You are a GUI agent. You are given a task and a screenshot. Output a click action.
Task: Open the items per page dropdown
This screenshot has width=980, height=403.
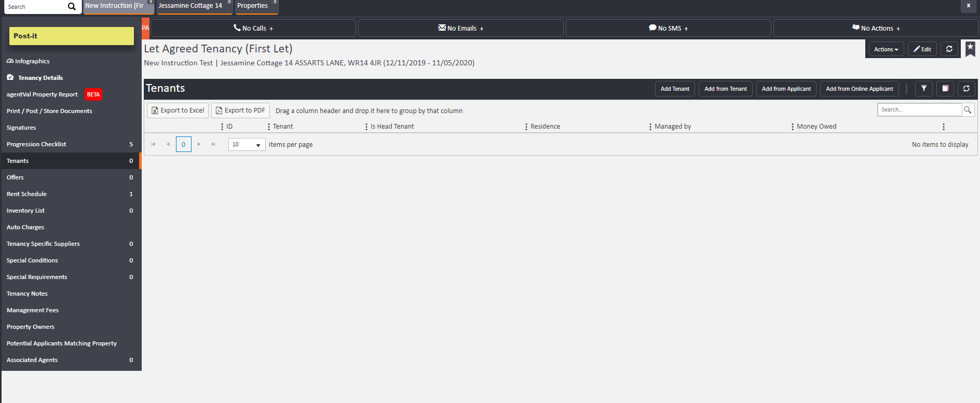(x=247, y=145)
